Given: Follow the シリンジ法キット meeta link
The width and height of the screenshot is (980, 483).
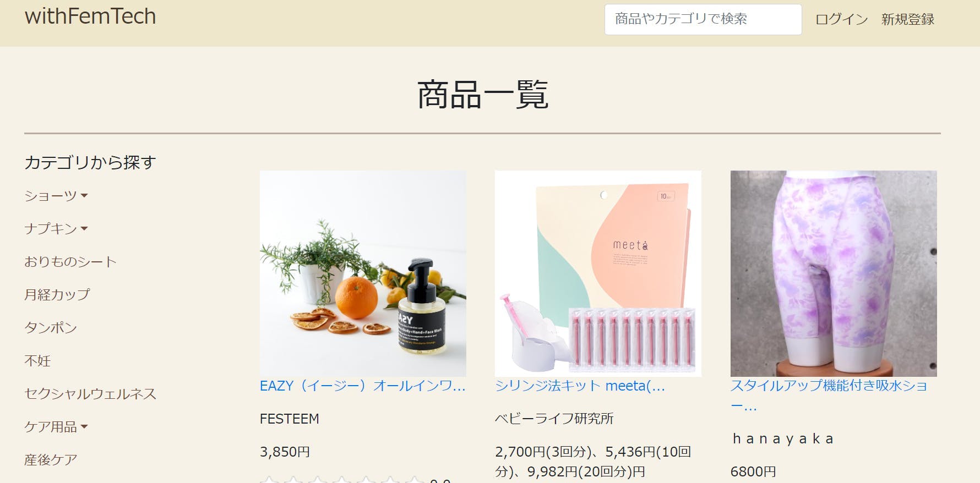Looking at the screenshot, I should 580,386.
